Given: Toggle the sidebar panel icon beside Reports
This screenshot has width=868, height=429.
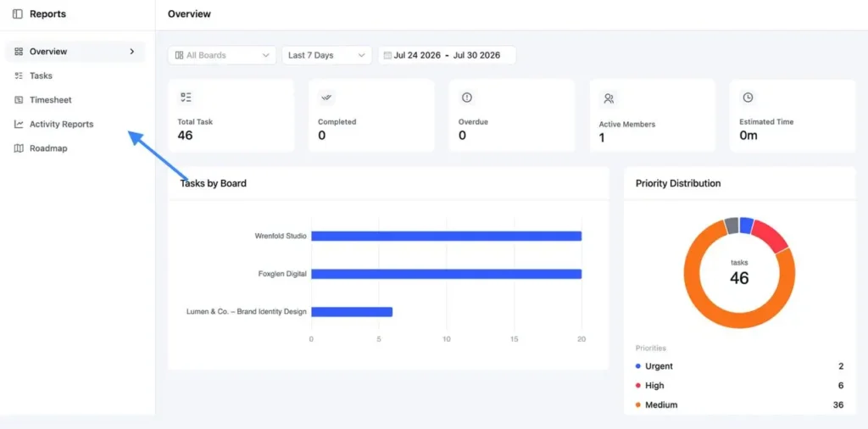Looking at the screenshot, I should tap(18, 14).
